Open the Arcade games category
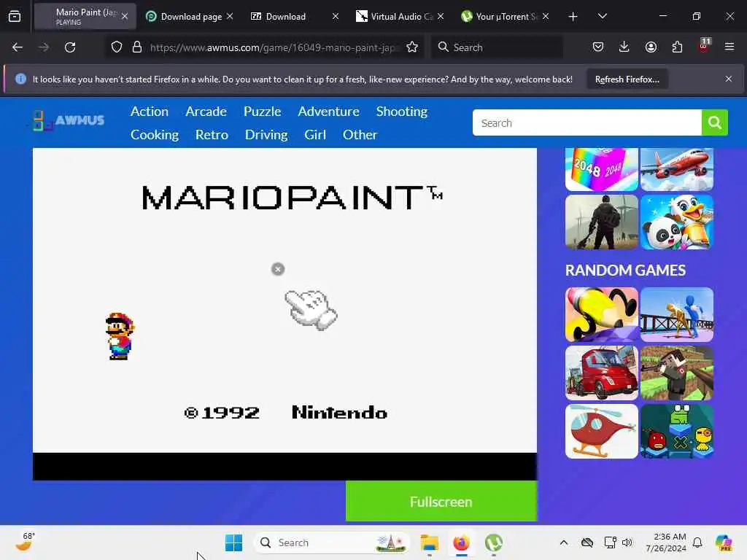The image size is (747, 560). pyautogui.click(x=206, y=111)
